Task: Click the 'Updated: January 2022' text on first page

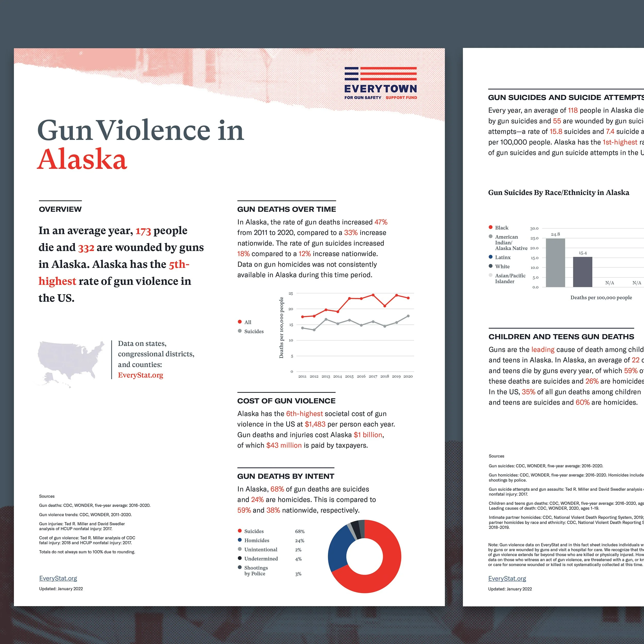Action: click(61, 589)
